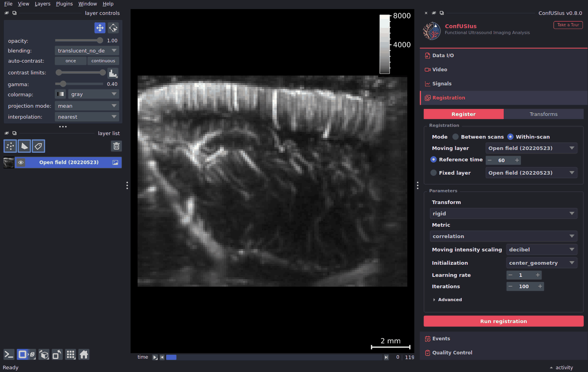Open the Signals section

[504, 84]
